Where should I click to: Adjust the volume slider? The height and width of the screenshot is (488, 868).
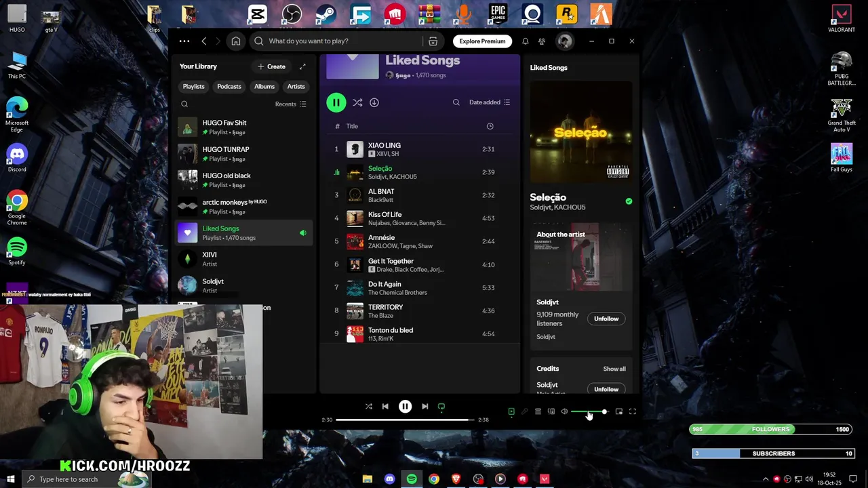click(x=589, y=411)
